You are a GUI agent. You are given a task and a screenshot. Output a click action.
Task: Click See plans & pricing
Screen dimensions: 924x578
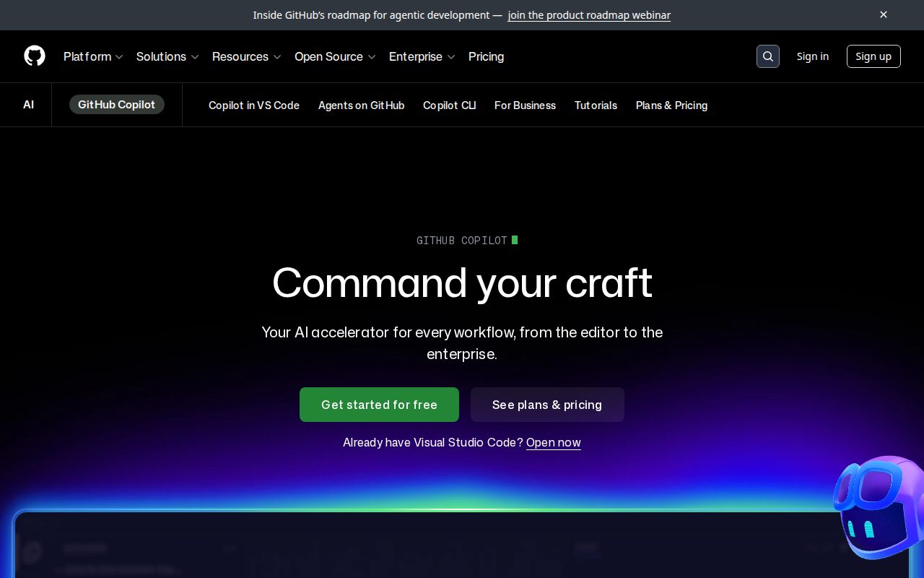point(547,405)
